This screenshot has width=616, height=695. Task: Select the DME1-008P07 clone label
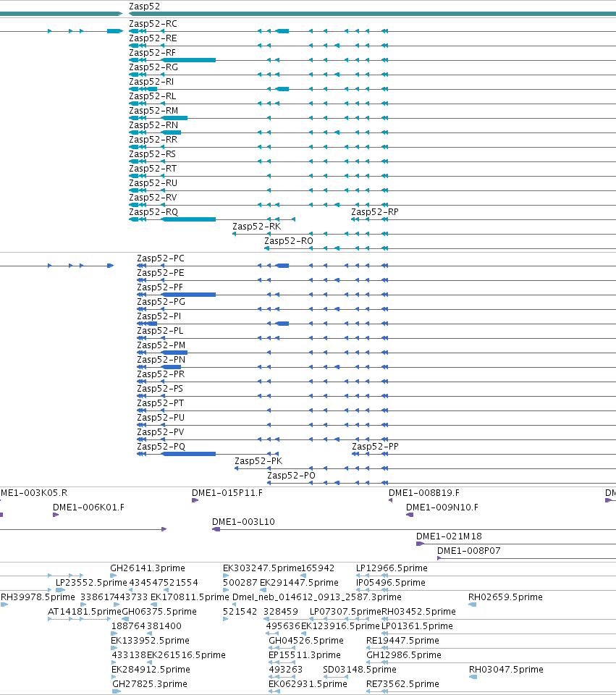(469, 551)
